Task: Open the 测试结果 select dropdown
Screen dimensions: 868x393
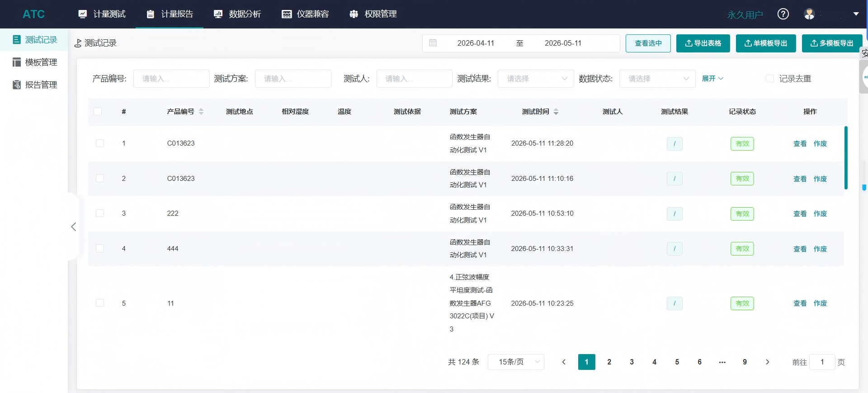Action: (536, 79)
